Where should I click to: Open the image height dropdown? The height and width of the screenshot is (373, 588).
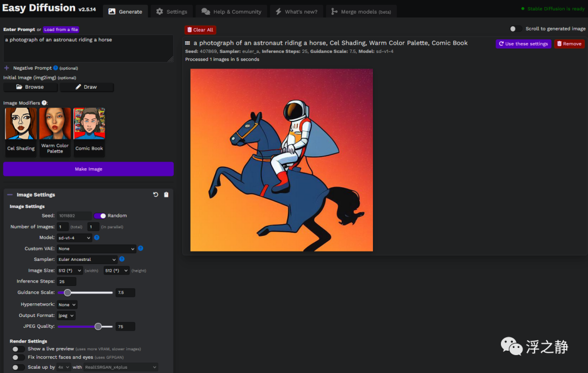point(117,271)
